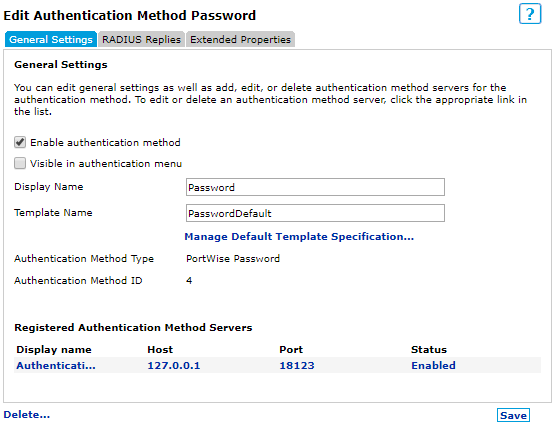Click into the Template Name field
This screenshot has width=554, height=429.
(x=315, y=213)
